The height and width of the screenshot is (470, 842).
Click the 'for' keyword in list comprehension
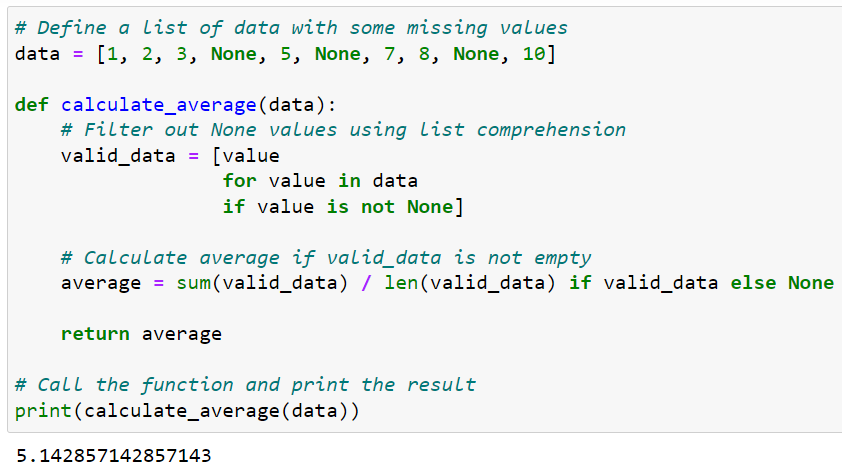point(239,181)
